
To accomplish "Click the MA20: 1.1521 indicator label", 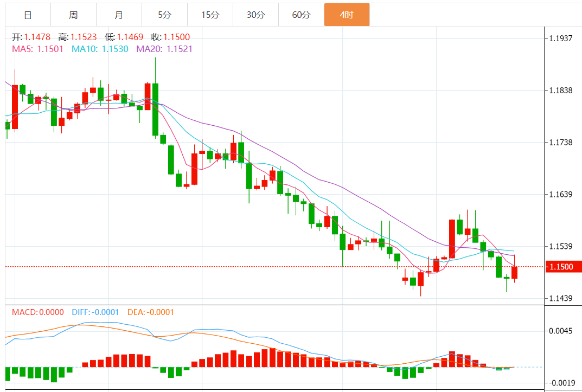I will click(164, 49).
